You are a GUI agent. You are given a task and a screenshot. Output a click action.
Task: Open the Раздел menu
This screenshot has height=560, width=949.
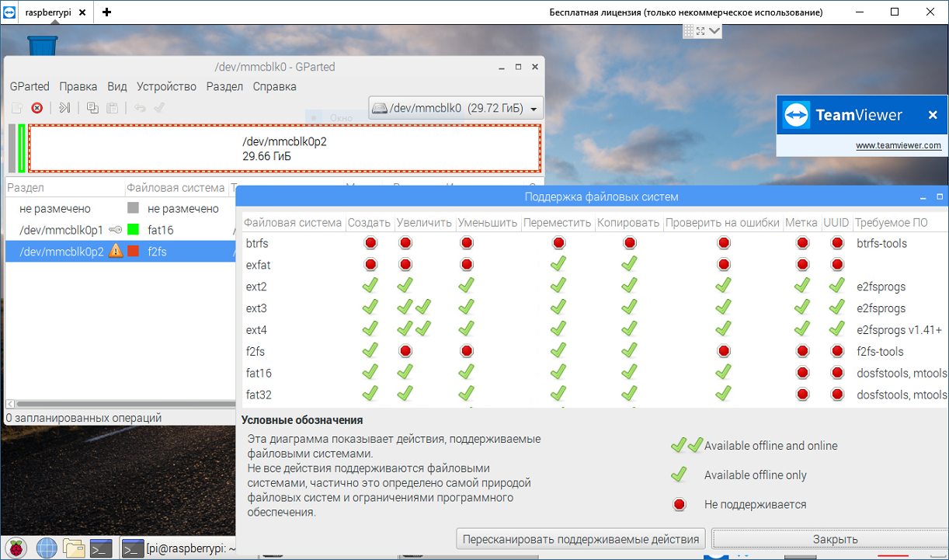tap(224, 86)
